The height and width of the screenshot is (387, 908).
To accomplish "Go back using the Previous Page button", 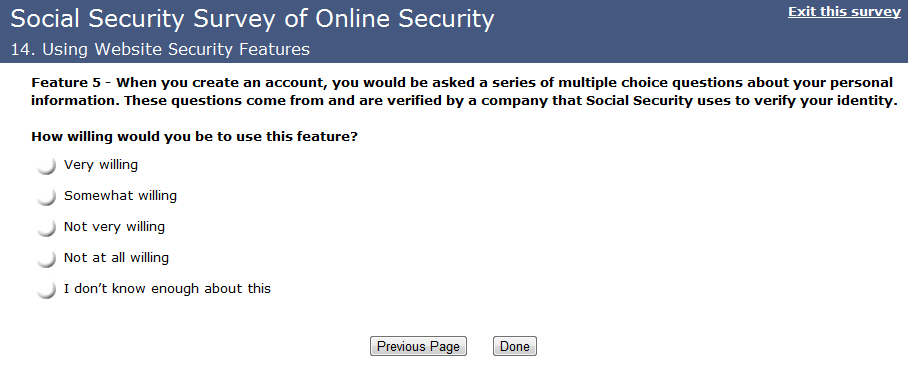I will [x=418, y=346].
